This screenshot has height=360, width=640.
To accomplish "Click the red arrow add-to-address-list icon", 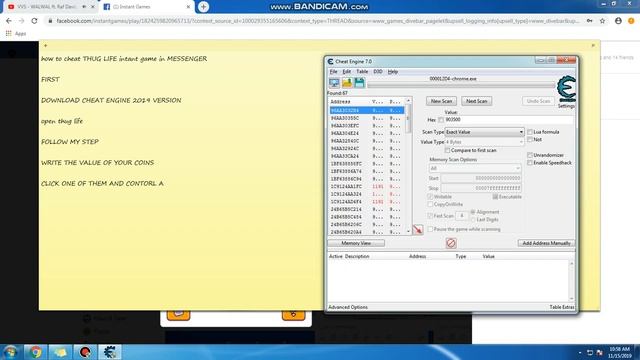I will click(418, 229).
